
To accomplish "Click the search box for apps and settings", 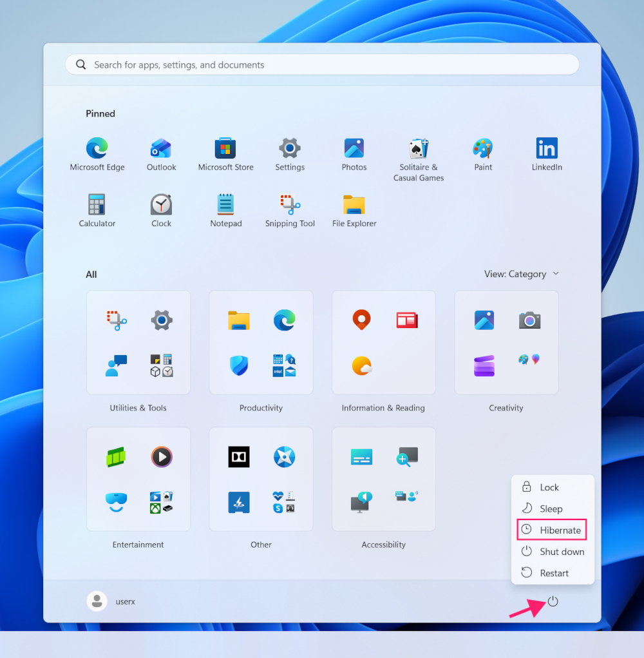I will click(x=322, y=64).
